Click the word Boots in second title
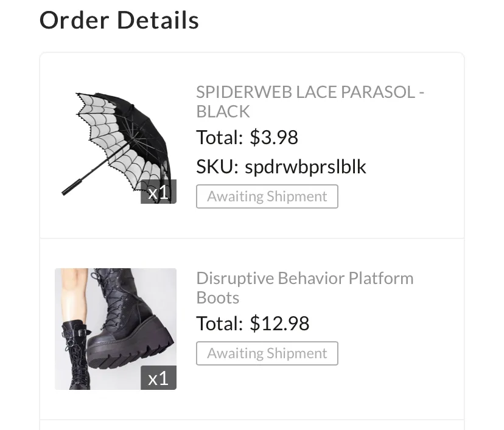Viewport: 504px width, 430px height. point(217,297)
